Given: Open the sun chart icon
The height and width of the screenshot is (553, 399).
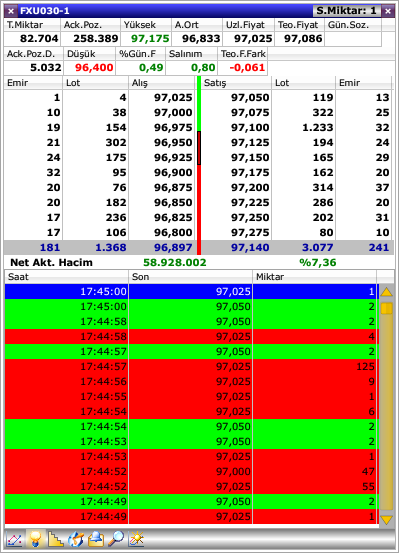Looking at the screenshot, I should (x=137, y=540).
